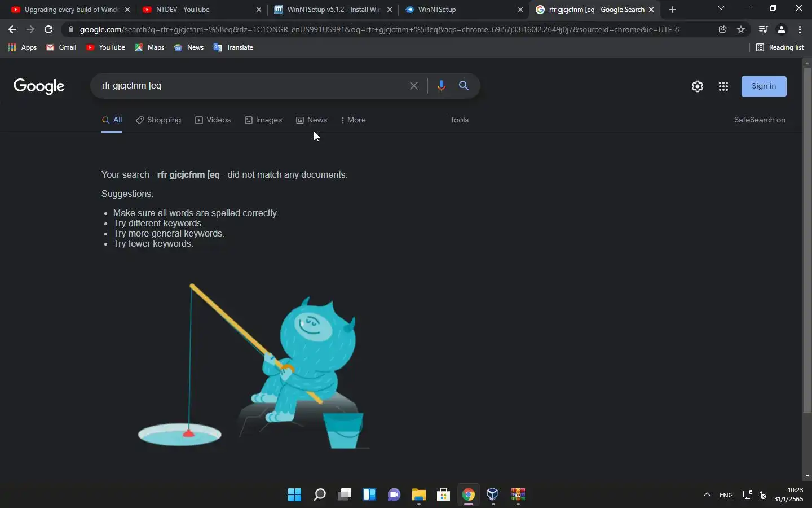Open the Gmail bookmark
This screenshot has width=812, height=508.
(x=61, y=47)
